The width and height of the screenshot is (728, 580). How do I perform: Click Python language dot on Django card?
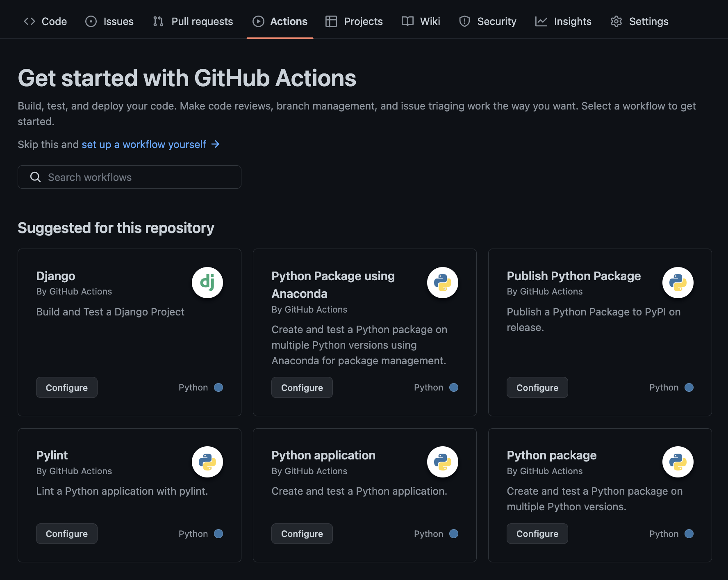point(218,387)
